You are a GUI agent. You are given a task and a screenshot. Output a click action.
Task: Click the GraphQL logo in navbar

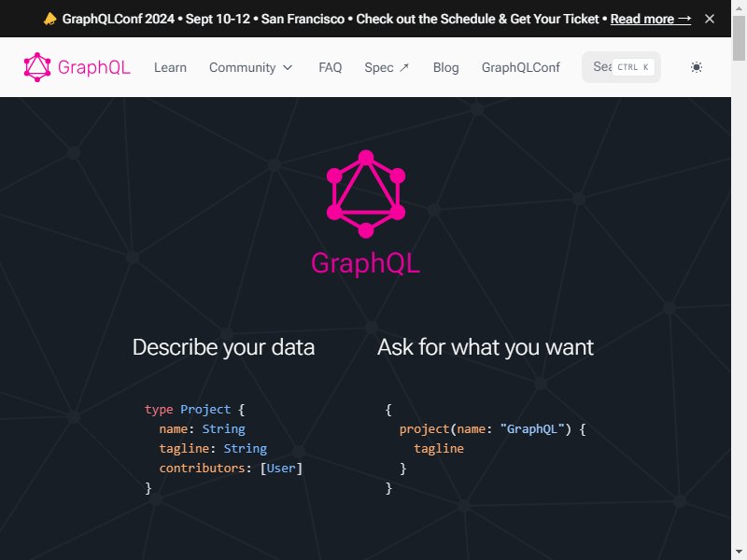[77, 67]
